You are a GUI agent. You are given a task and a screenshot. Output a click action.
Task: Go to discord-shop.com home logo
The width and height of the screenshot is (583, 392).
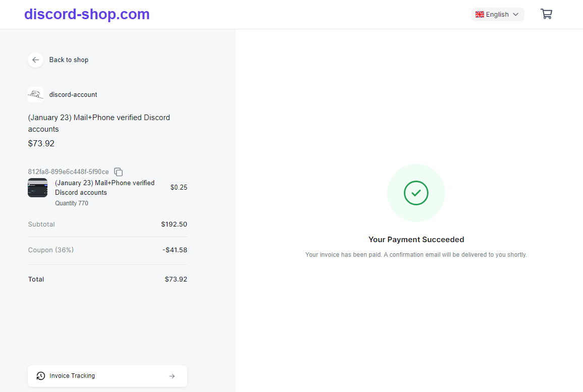click(x=87, y=14)
